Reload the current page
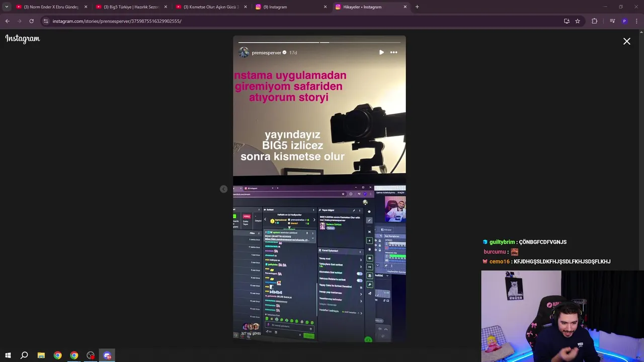The height and width of the screenshot is (362, 644). tap(31, 21)
